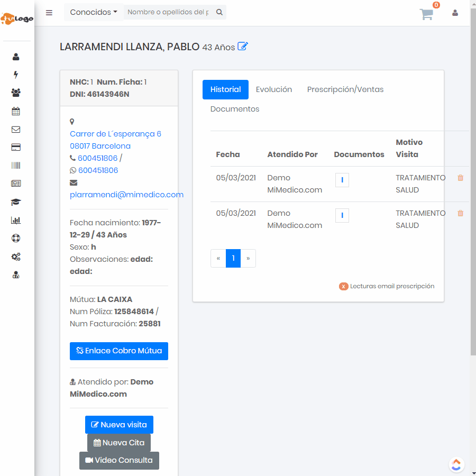Screen dimensions: 476x476
Task: Open the user account menu in the top bar
Action: 455,13
